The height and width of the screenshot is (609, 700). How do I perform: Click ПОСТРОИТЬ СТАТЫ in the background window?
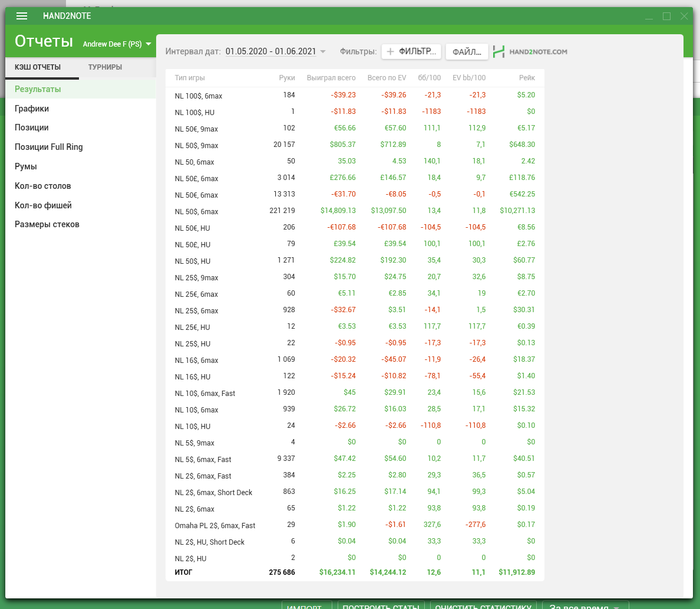click(x=381, y=606)
